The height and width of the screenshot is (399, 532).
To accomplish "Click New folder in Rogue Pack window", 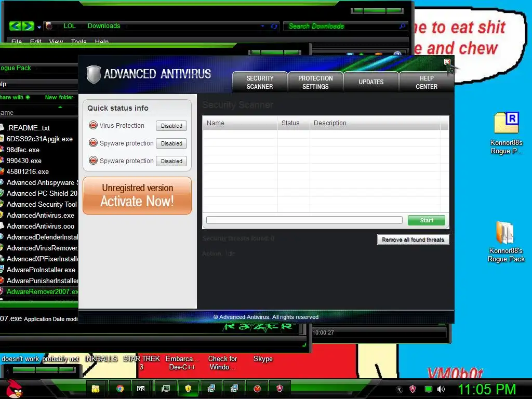I will (59, 97).
